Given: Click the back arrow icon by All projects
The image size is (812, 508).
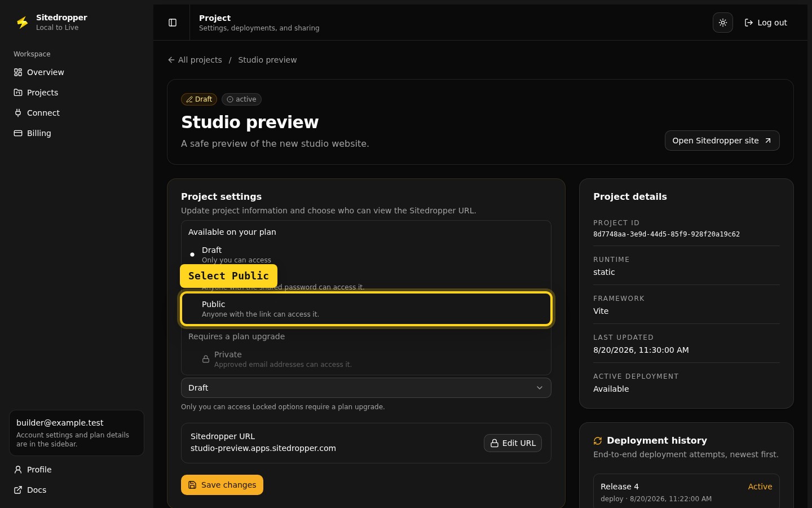Looking at the screenshot, I should 171,60.
